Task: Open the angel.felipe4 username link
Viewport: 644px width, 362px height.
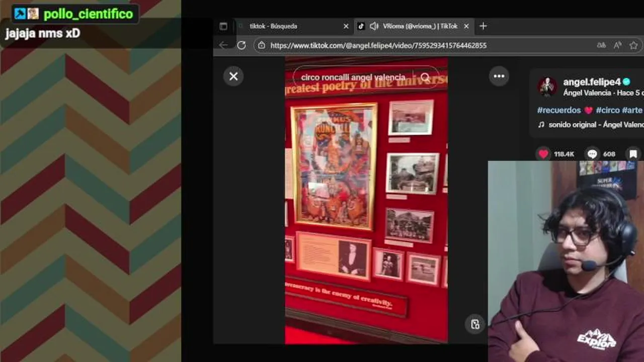Action: tap(592, 82)
